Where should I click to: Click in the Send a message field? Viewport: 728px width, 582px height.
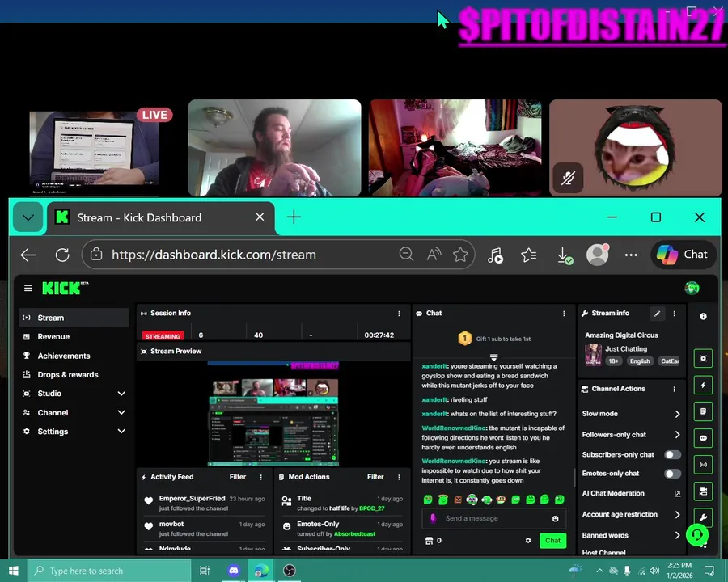(x=493, y=518)
